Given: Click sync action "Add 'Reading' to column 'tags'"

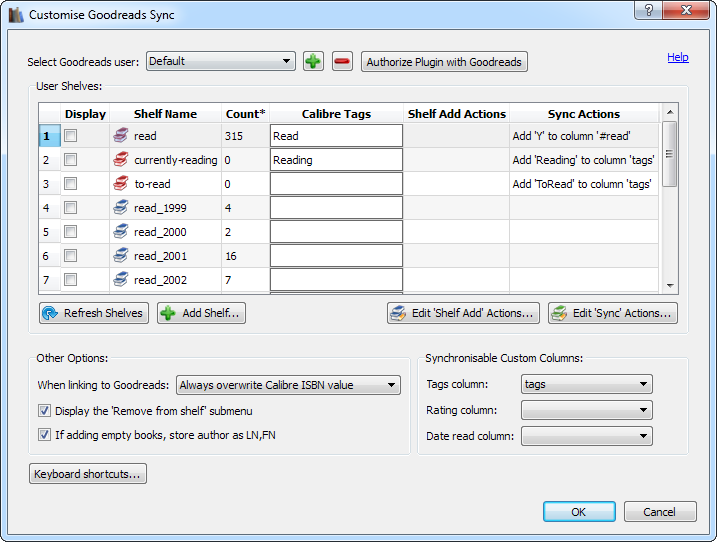Looking at the screenshot, I should [x=583, y=160].
